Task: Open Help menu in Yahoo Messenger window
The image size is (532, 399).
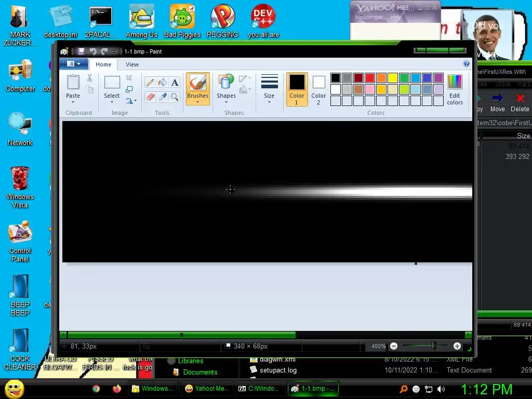Action: [x=396, y=17]
